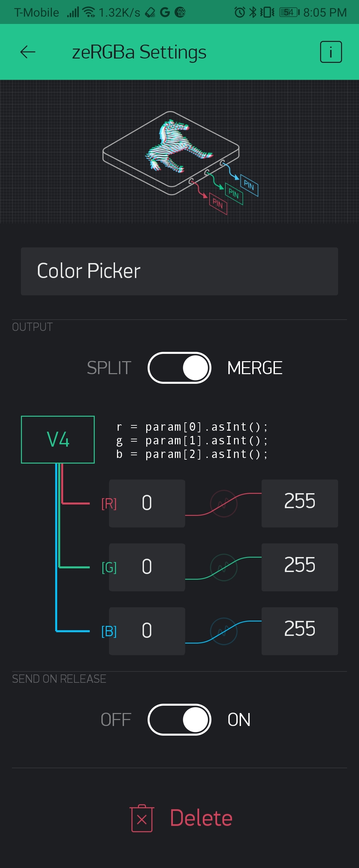The image size is (359, 868).
Task: Edit blue channel maximum value 255
Action: pyautogui.click(x=299, y=631)
